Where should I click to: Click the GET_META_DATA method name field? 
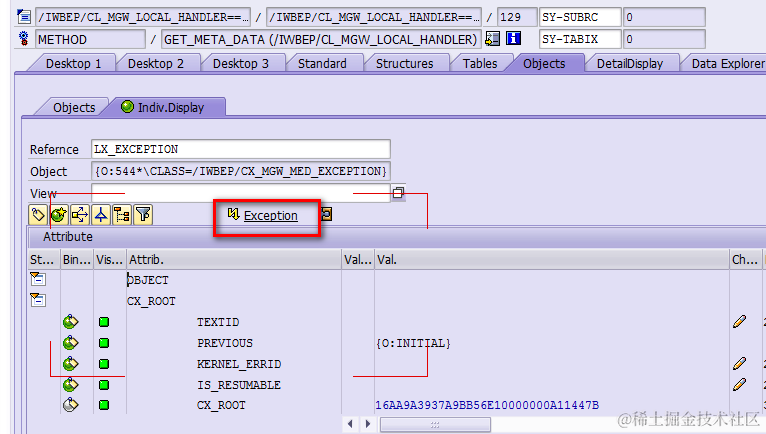click(320, 39)
